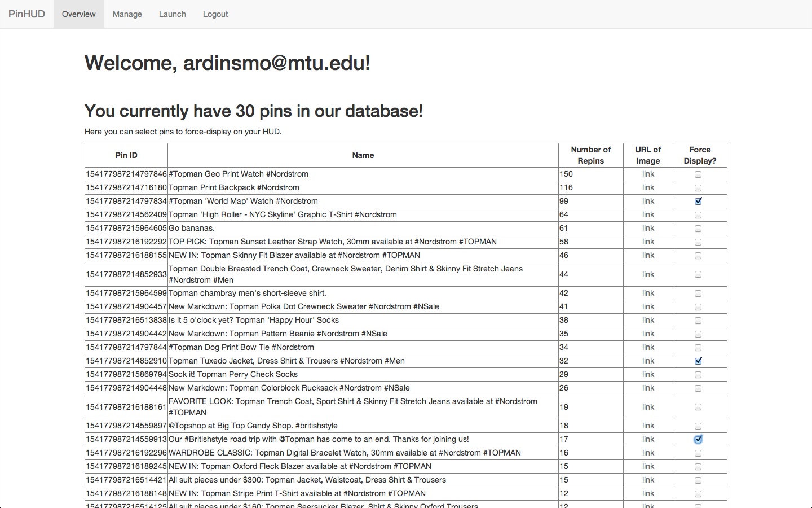
Task: Click the repin count 150
Action: 566,174
